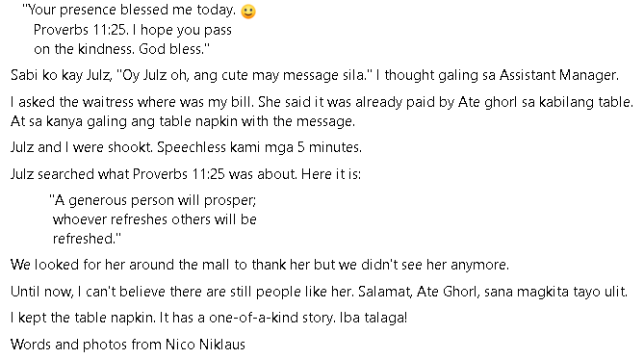This screenshot has width=644, height=359.
Task: Click the line starting 'At sa kanya galing'
Action: pyautogui.click(x=183, y=121)
